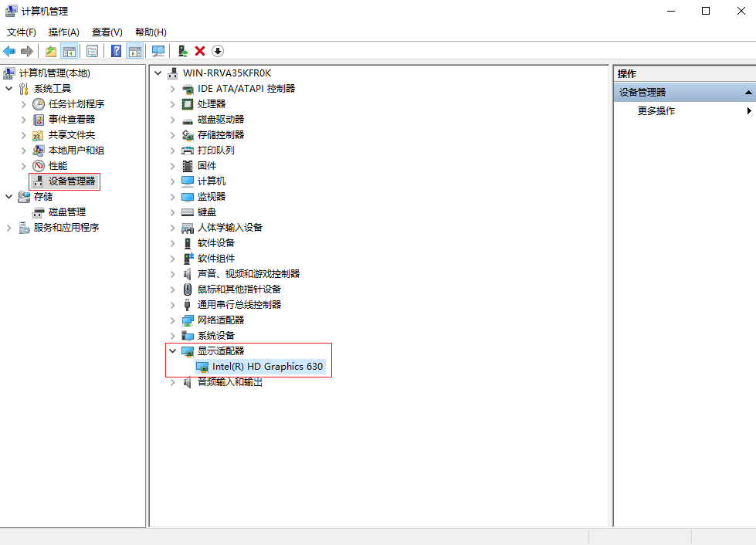Expand the 网络适配器 category
Viewport: 756px width, 545px height.
(x=173, y=320)
